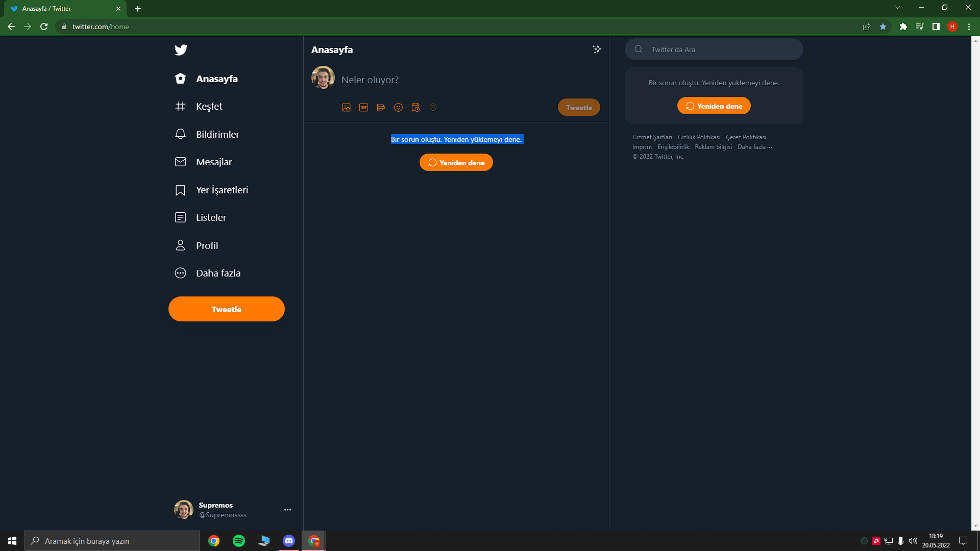The width and height of the screenshot is (980, 551).
Task: Open Profil page
Action: [196, 245]
